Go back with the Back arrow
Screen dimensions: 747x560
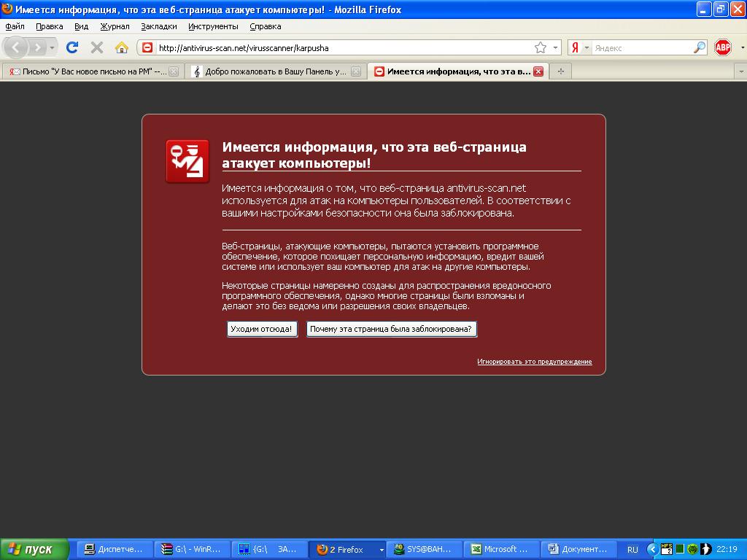(16, 47)
